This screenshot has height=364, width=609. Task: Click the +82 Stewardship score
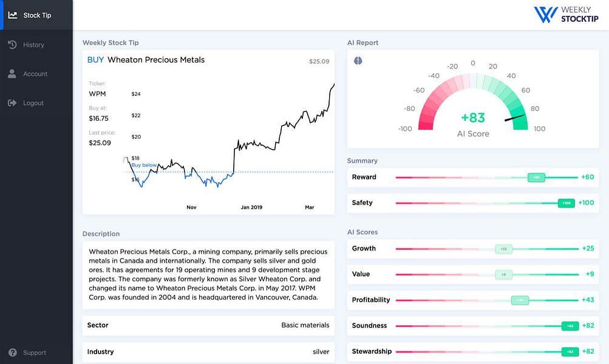pyautogui.click(x=588, y=351)
